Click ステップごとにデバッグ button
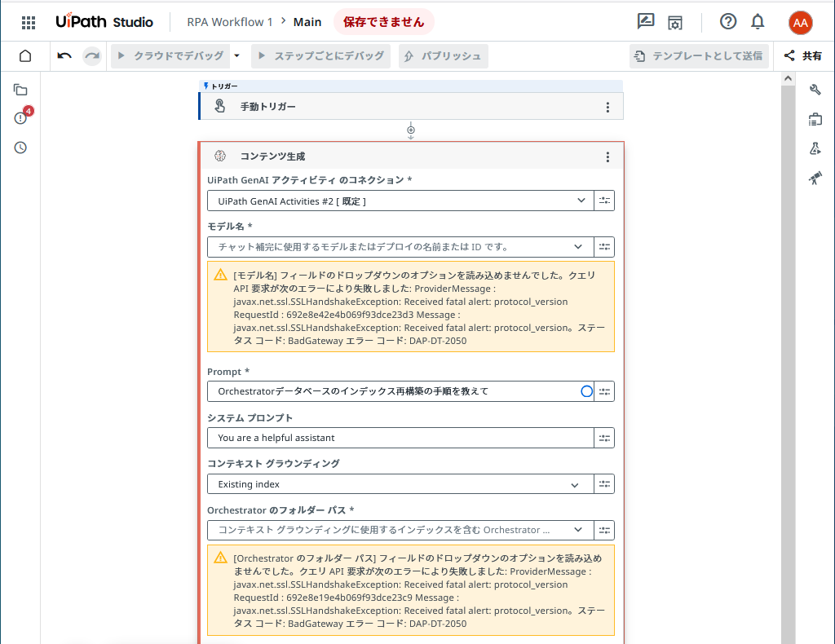Viewport: 835px width, 644px height. click(x=320, y=56)
